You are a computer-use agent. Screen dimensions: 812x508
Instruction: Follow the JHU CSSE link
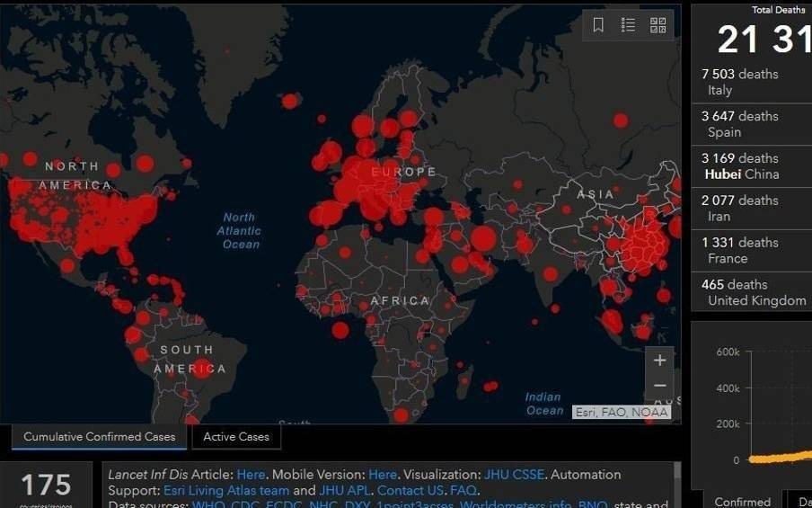514,475
